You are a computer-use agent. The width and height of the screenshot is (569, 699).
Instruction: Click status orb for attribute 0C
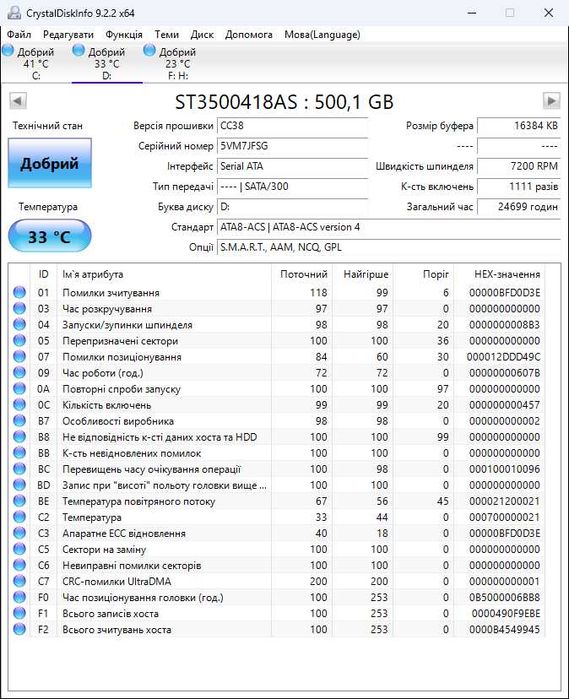pyautogui.click(x=19, y=405)
